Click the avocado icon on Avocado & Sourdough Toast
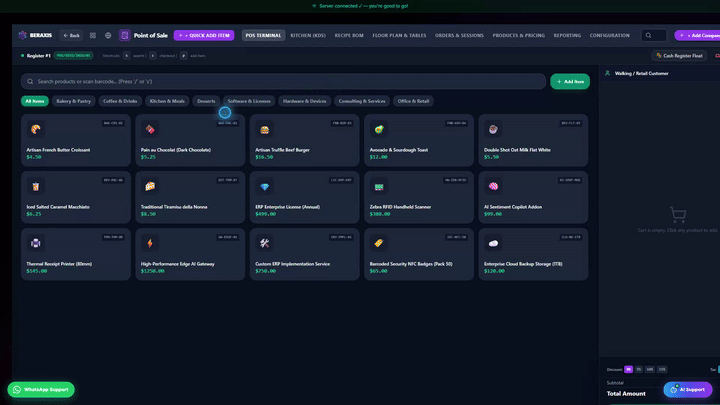Image resolution: width=720 pixels, height=405 pixels. coord(378,129)
